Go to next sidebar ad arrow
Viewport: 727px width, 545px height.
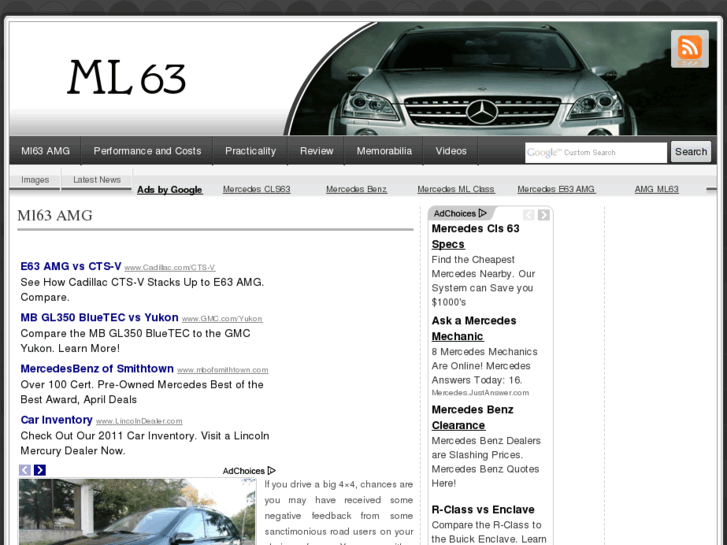click(544, 215)
